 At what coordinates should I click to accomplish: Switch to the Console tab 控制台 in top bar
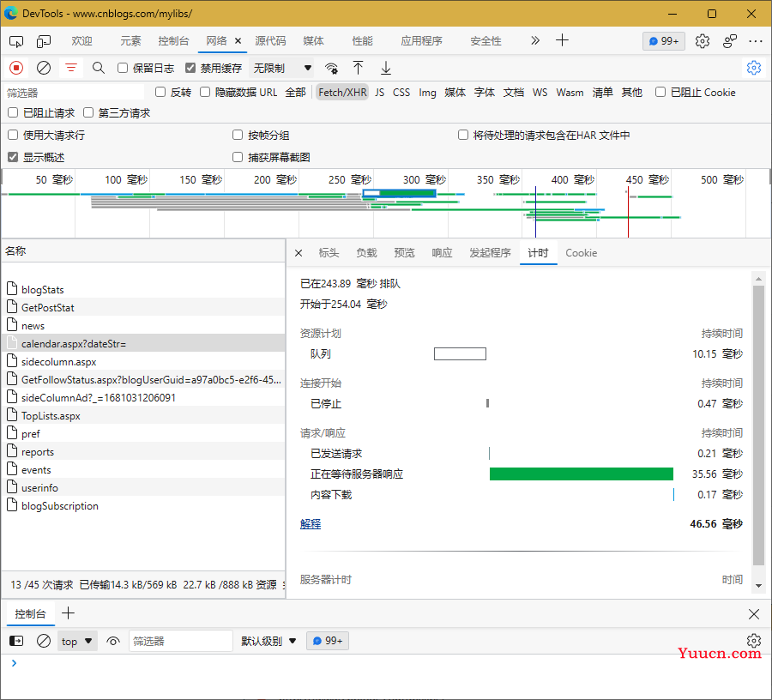(x=173, y=41)
